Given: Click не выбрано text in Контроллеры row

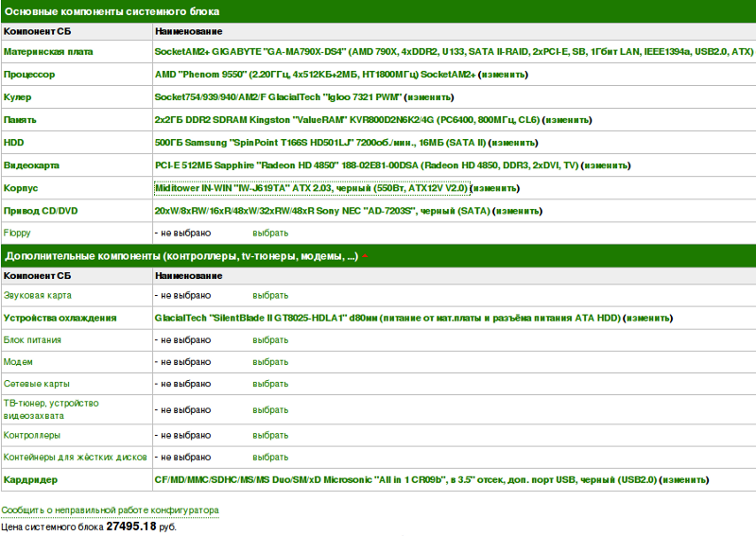Looking at the screenshot, I should [x=185, y=435].
